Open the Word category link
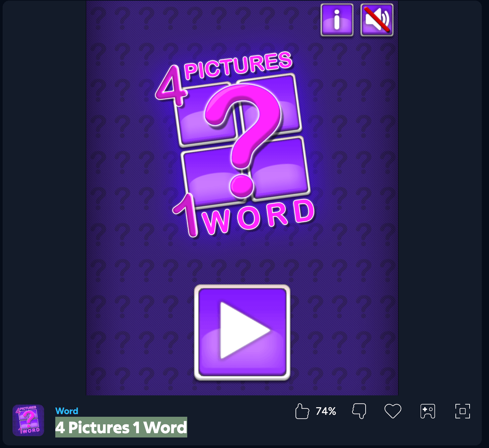The image size is (489, 448). [x=67, y=411]
